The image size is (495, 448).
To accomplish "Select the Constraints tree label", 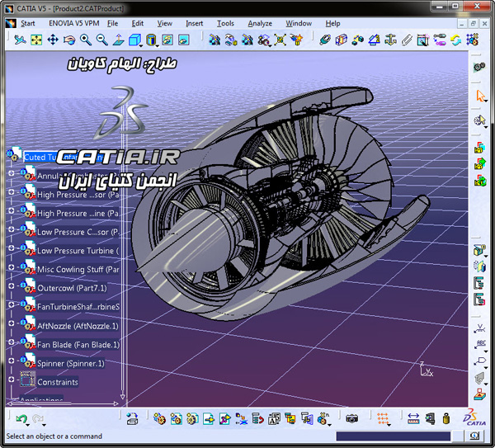I will click(x=58, y=382).
